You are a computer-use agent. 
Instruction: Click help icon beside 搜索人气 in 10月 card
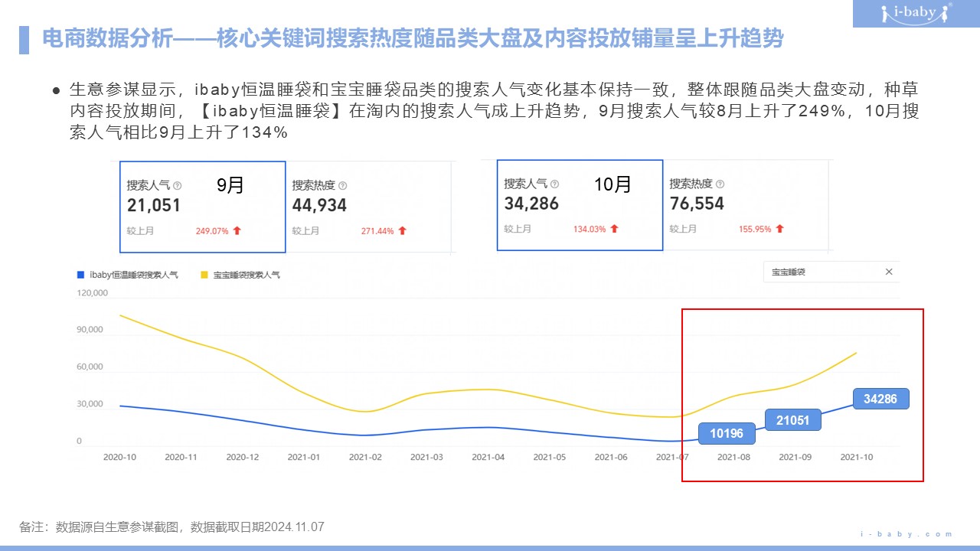(x=555, y=184)
